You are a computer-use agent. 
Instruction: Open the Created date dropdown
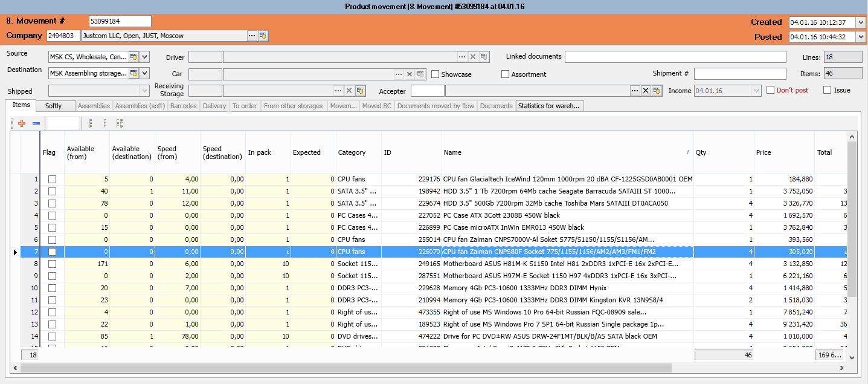tap(861, 22)
